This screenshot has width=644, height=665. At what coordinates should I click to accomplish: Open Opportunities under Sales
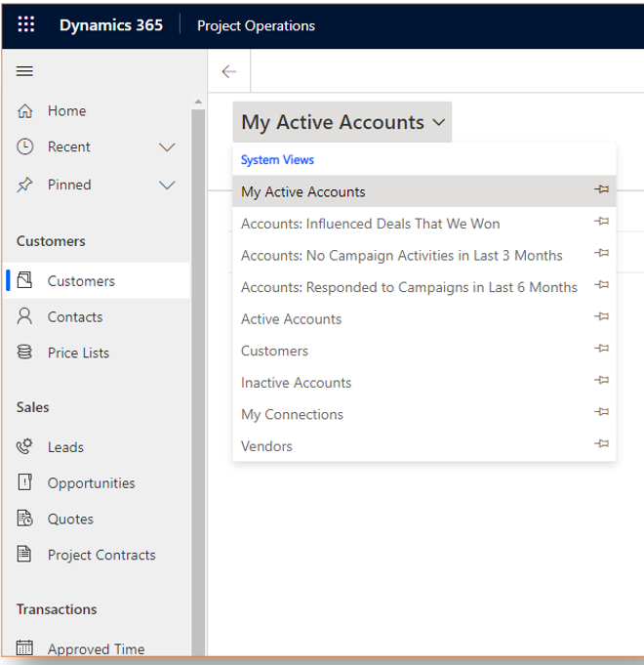point(97,482)
